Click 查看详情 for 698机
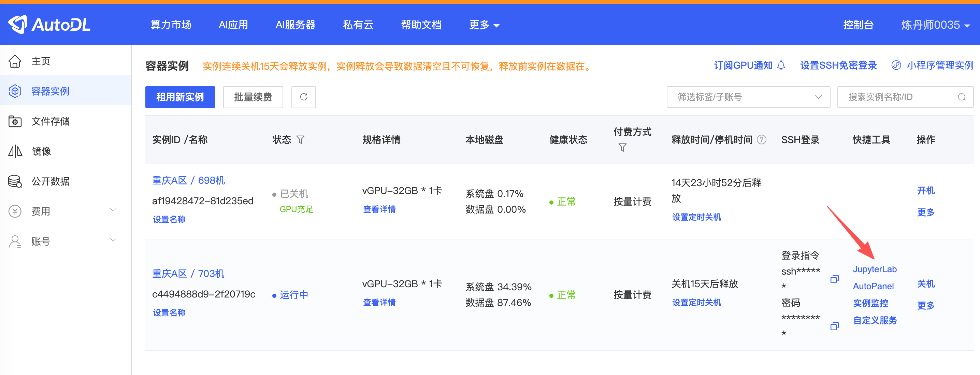This screenshot has width=980, height=375. tap(379, 209)
